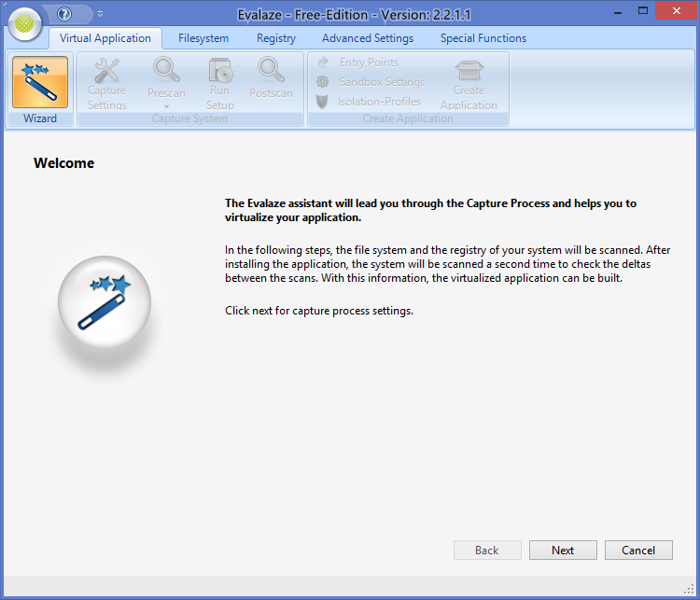Viewport: 700px width, 600px height.
Task: Open Isolation-Profiles shield option
Action: click(x=369, y=102)
